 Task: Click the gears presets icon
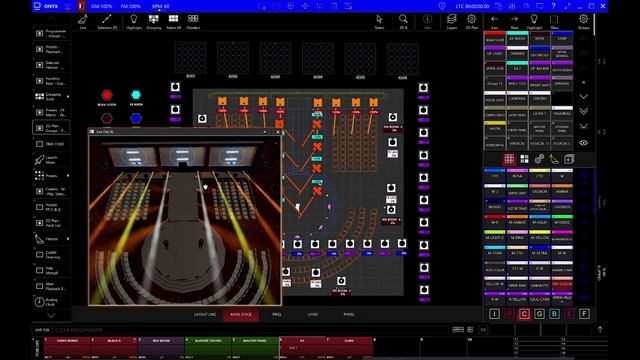pyautogui.click(x=539, y=159)
